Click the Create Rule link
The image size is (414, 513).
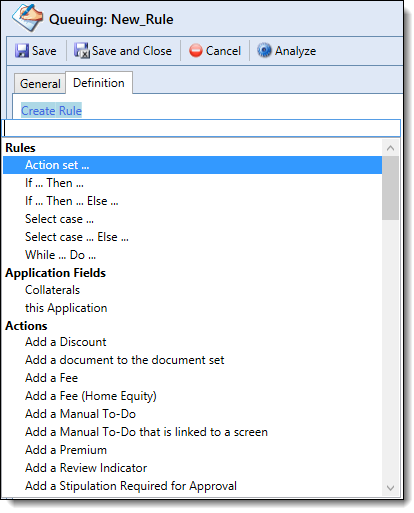click(x=51, y=111)
